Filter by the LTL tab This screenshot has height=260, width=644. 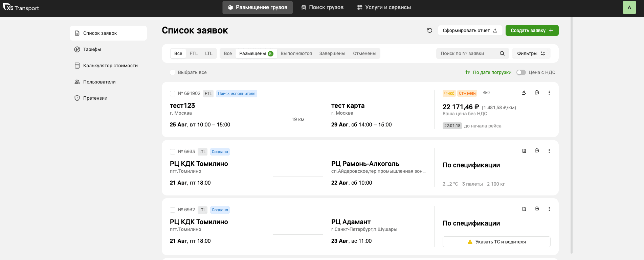tap(209, 53)
